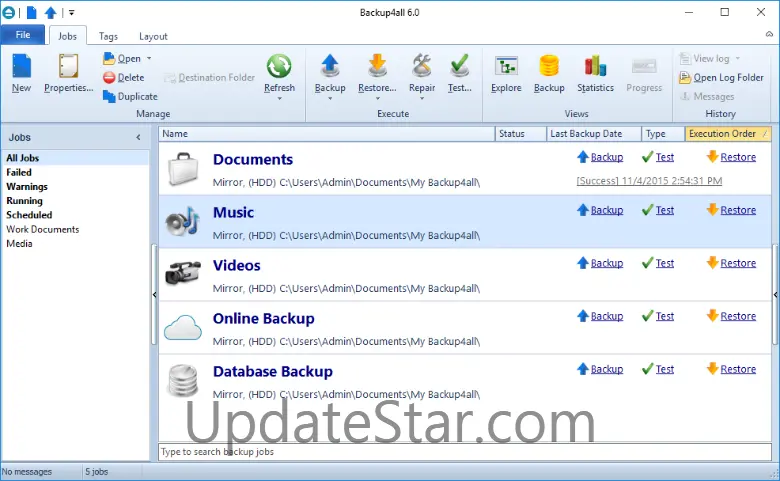Click the blue up-arrow quick-access icon
780x481 pixels.
coord(50,12)
